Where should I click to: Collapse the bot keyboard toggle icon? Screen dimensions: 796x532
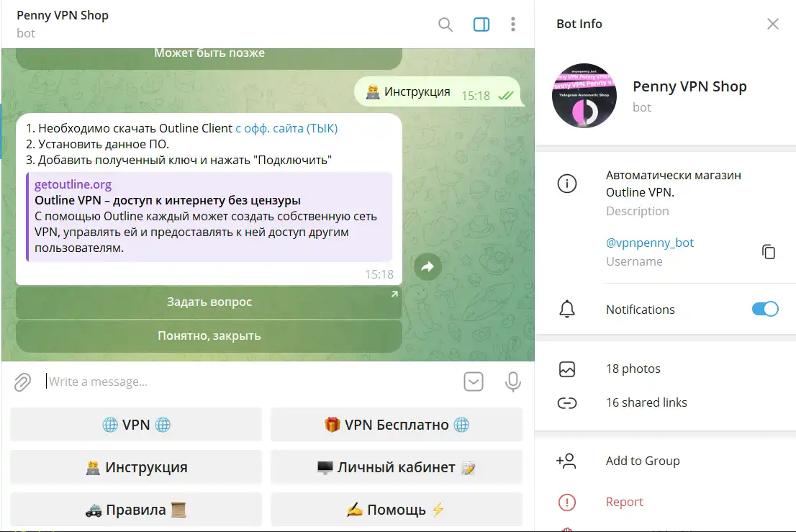click(473, 382)
